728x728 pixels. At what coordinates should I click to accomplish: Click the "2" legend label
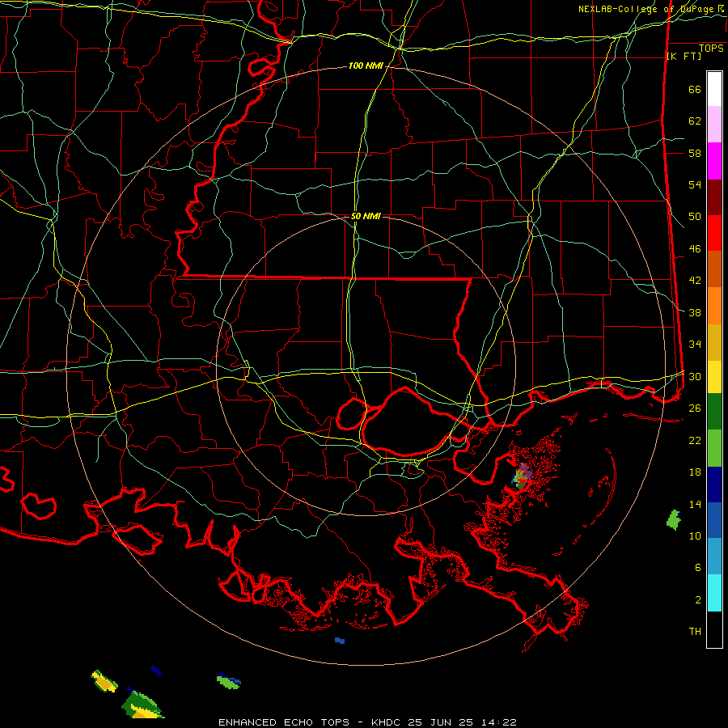coord(698,599)
